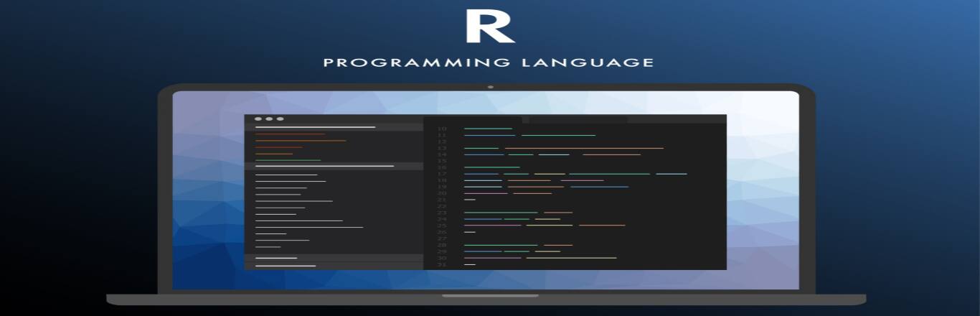Select the second highlighted sidebar row below the green entry
The height and width of the screenshot is (316, 980).
[334, 166]
